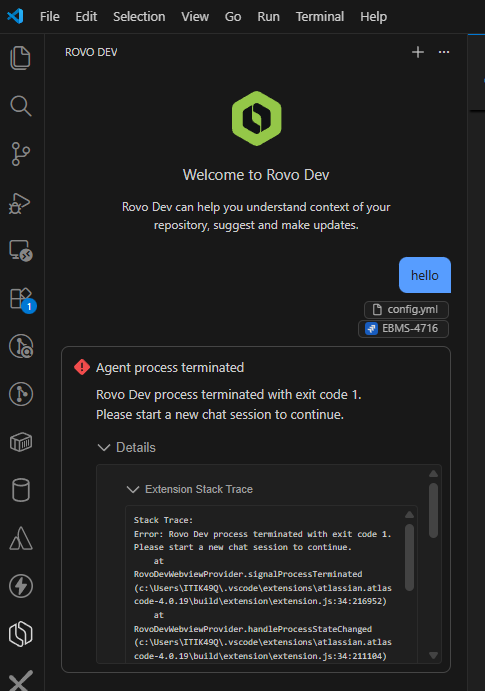The width and height of the screenshot is (485, 691).
Task: Open the Azure triangle icon in activity bar
Action: click(21, 538)
